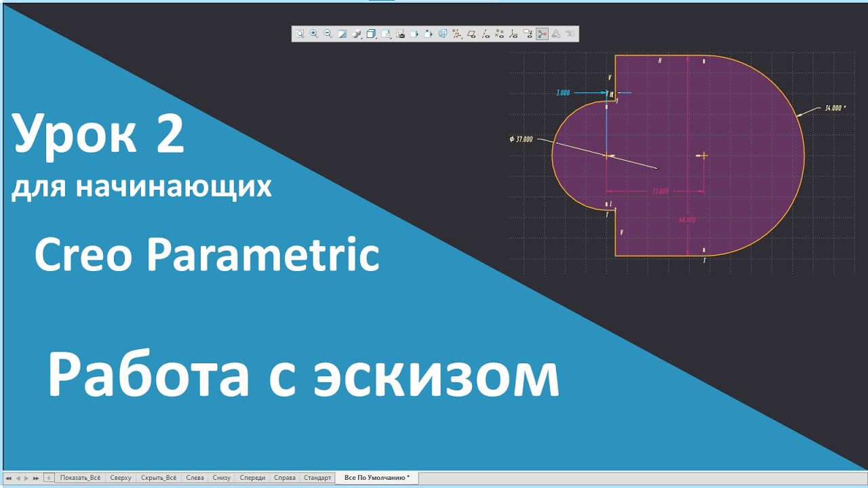Screen dimensions: 868x488
Task: Go to next tab with right arrow
Action: coord(26,478)
